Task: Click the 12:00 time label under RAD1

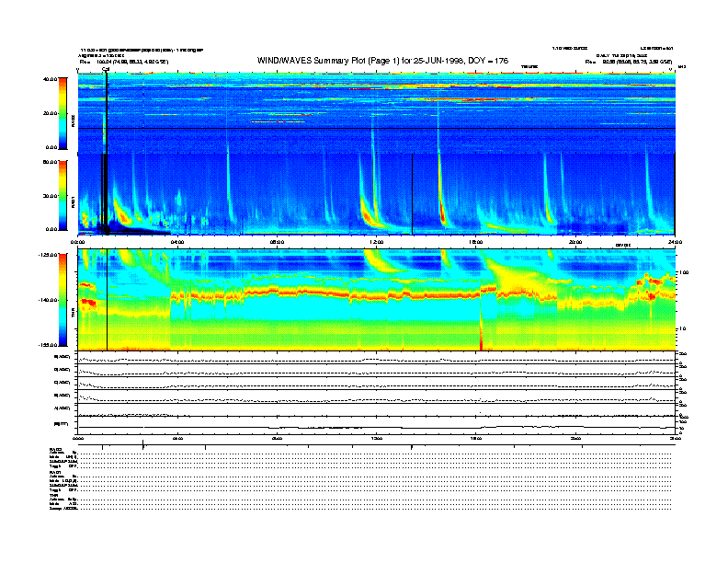Action: point(377,242)
